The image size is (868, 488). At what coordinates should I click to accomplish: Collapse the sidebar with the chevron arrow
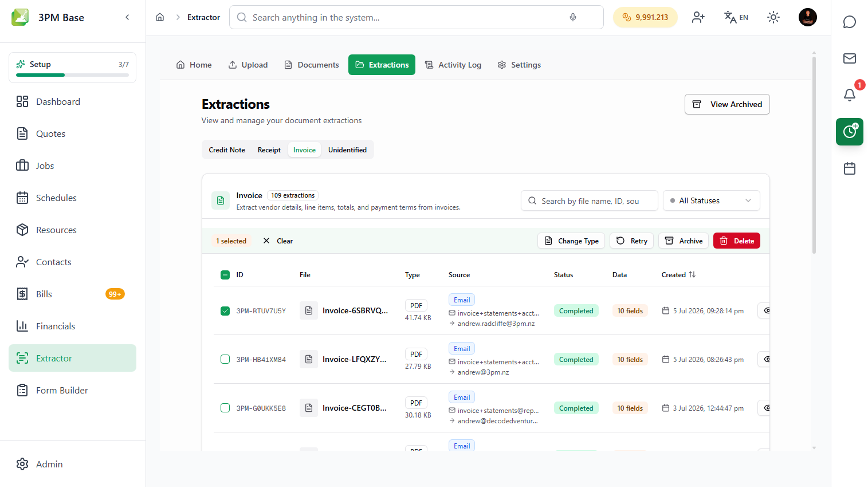tap(127, 17)
